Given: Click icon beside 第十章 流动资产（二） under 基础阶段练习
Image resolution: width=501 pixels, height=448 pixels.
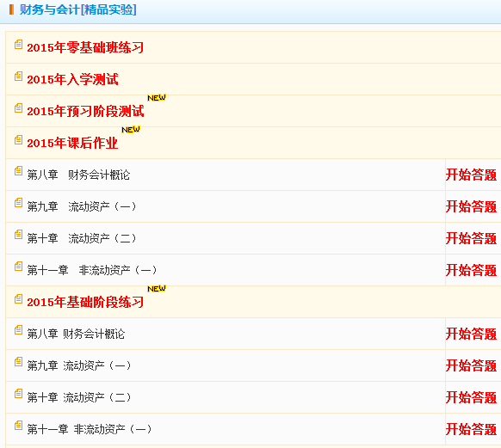Looking at the screenshot, I should pos(19,394).
